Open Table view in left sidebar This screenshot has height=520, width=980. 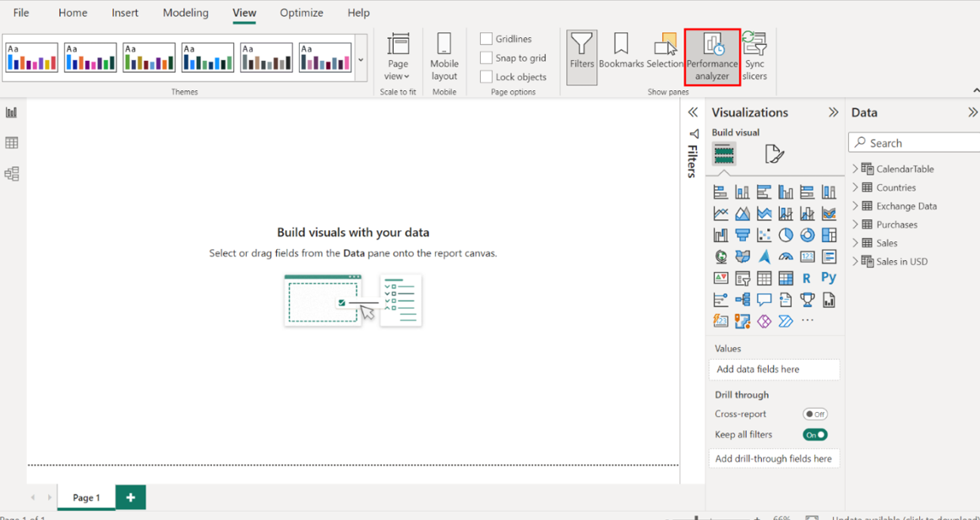pyautogui.click(x=12, y=144)
